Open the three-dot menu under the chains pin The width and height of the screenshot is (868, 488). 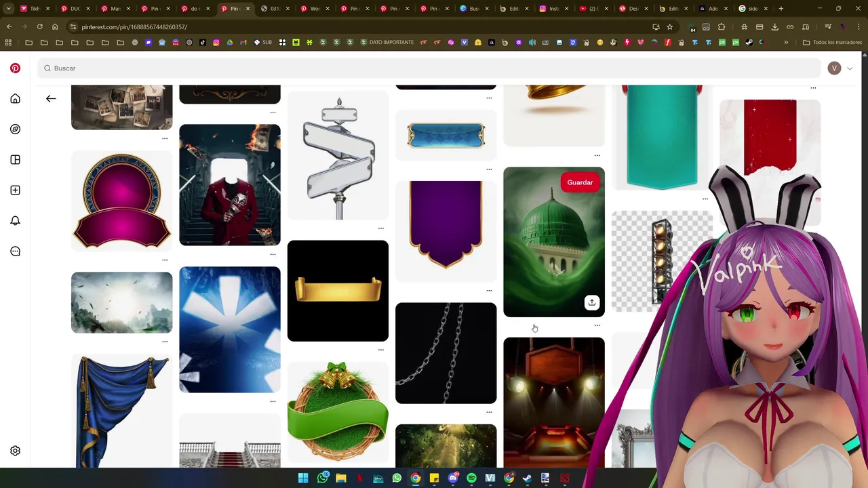489,412
